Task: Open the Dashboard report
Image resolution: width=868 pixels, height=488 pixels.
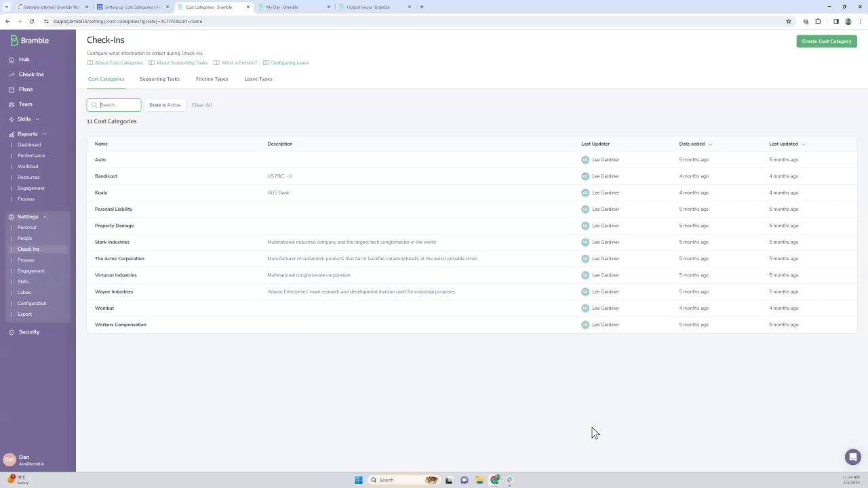Action: [x=29, y=145]
